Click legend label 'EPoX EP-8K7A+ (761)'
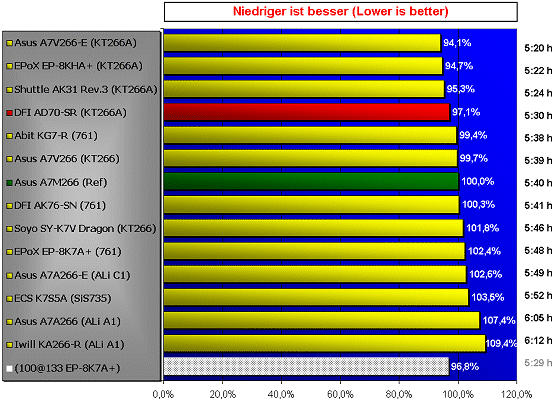 68,252
